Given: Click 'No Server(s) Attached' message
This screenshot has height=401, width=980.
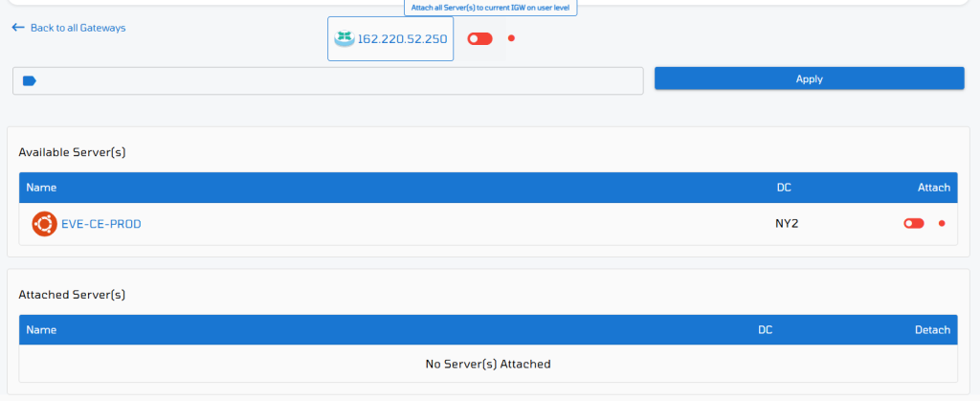Looking at the screenshot, I should pos(488,364).
